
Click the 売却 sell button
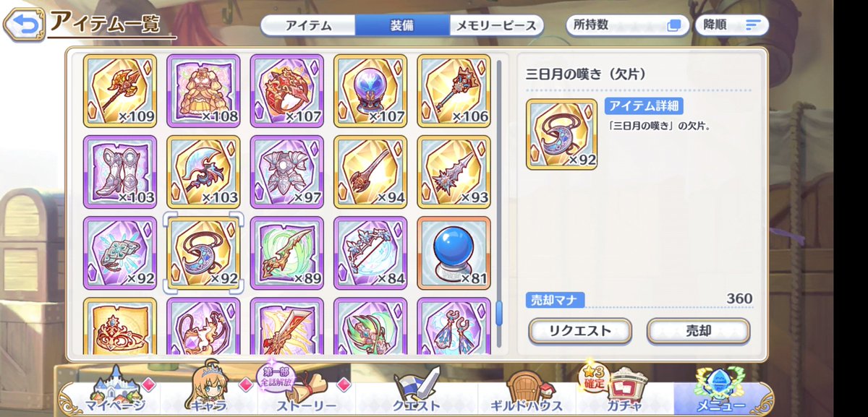pyautogui.click(x=698, y=331)
